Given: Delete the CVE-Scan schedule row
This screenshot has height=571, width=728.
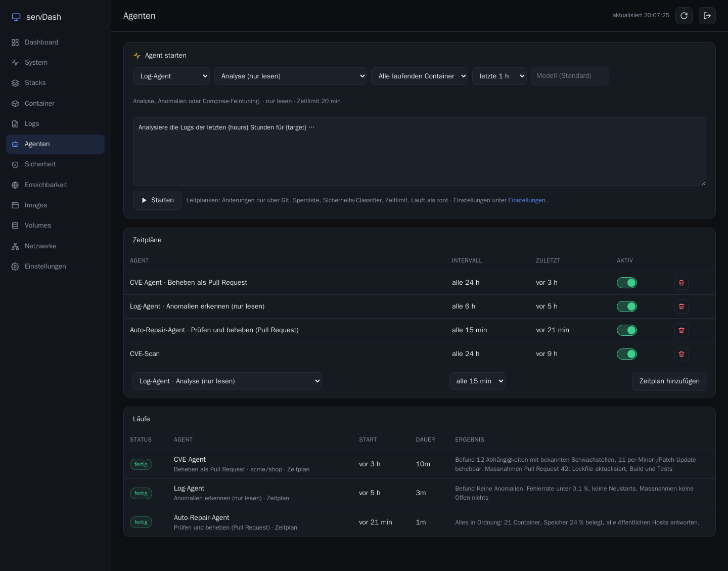Looking at the screenshot, I should [681, 354].
